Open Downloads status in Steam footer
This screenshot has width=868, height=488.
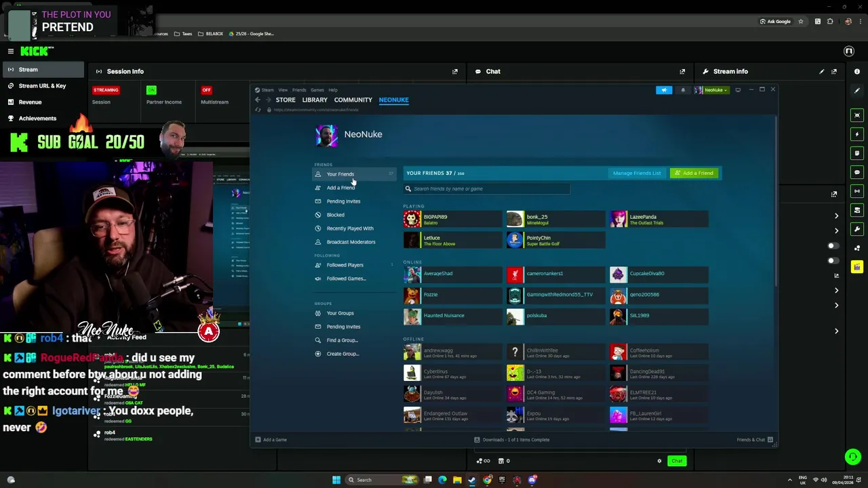511,440
